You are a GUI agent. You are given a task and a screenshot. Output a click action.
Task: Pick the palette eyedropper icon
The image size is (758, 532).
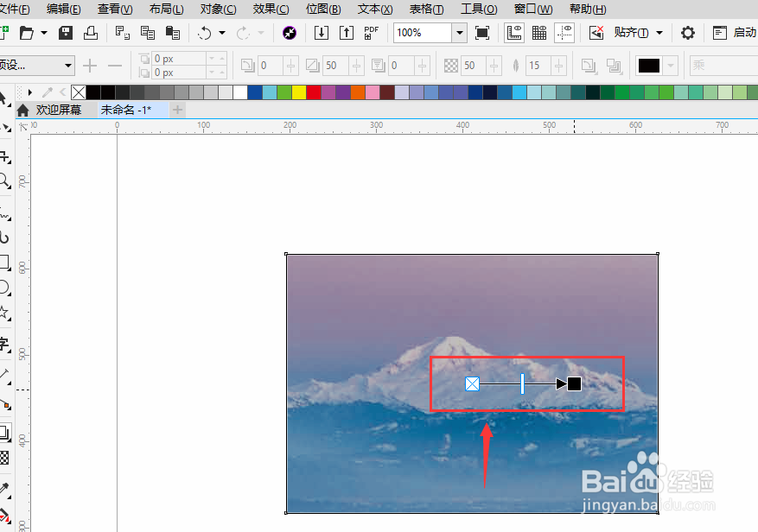[x=48, y=92]
